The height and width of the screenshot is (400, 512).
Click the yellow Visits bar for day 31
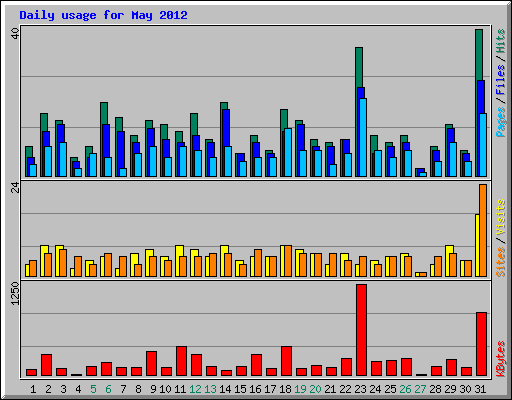tap(477, 245)
